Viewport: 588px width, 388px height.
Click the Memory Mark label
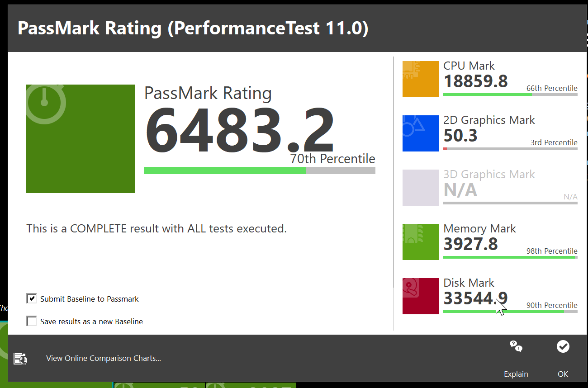(x=479, y=229)
